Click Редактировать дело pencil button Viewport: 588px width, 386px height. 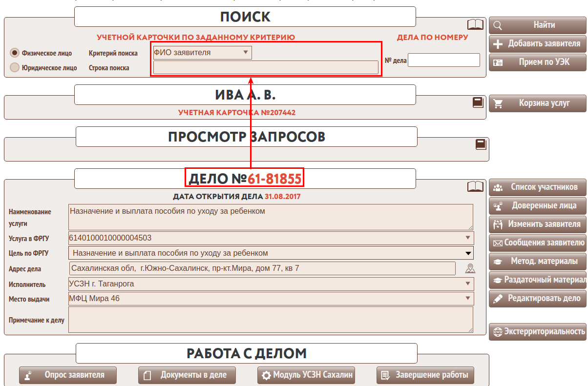coord(537,298)
